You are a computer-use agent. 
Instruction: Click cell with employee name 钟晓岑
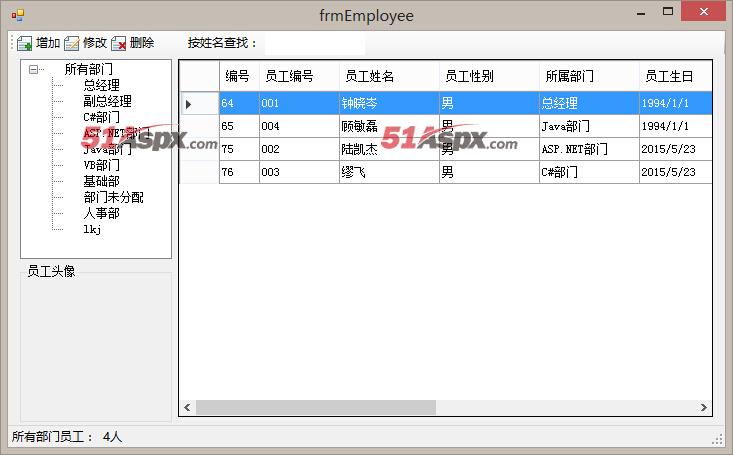(x=389, y=103)
